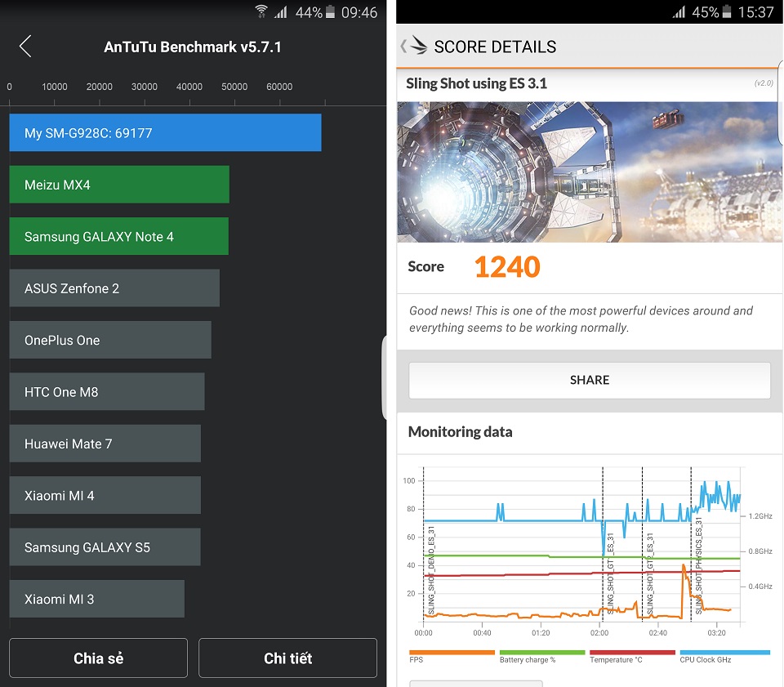This screenshot has height=687, width=784.
Task: Select the Meizu MX4 comparison bar
Action: (x=119, y=185)
